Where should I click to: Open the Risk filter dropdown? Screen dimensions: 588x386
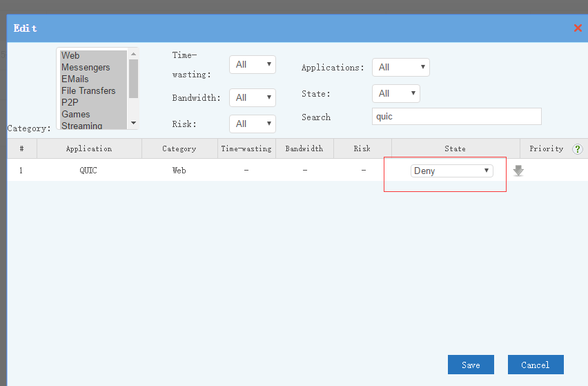253,124
